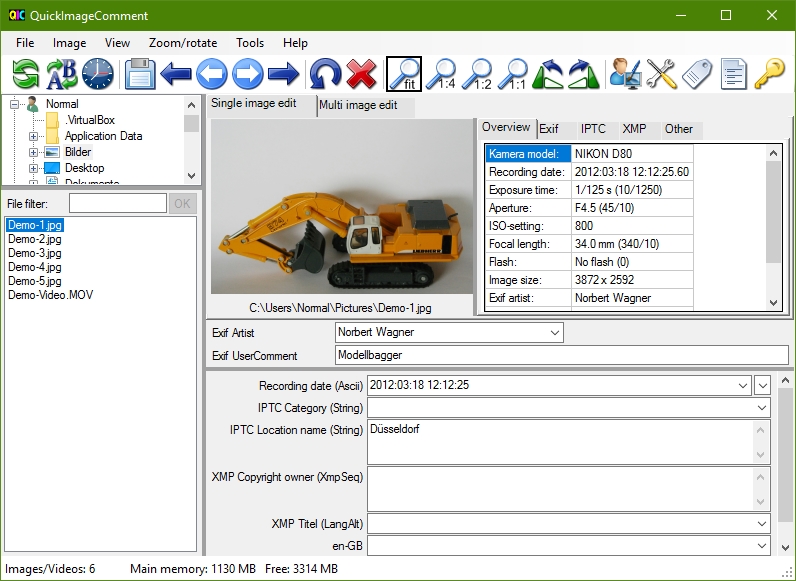This screenshot has height=581, width=796.
Task: Rotate image left icon
Action: tap(548, 74)
